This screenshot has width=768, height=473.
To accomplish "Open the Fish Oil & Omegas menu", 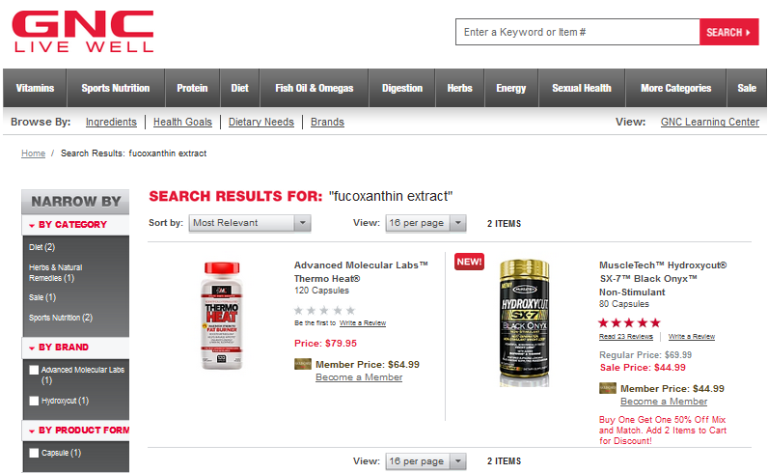I will 314,88.
